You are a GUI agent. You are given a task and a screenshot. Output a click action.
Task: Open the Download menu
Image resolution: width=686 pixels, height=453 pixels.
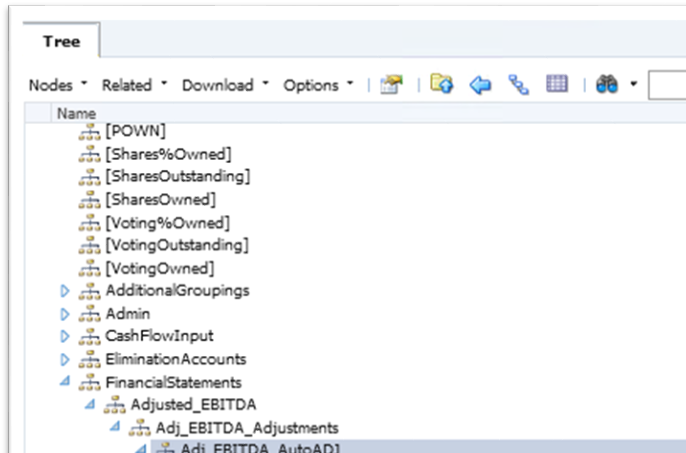225,85
